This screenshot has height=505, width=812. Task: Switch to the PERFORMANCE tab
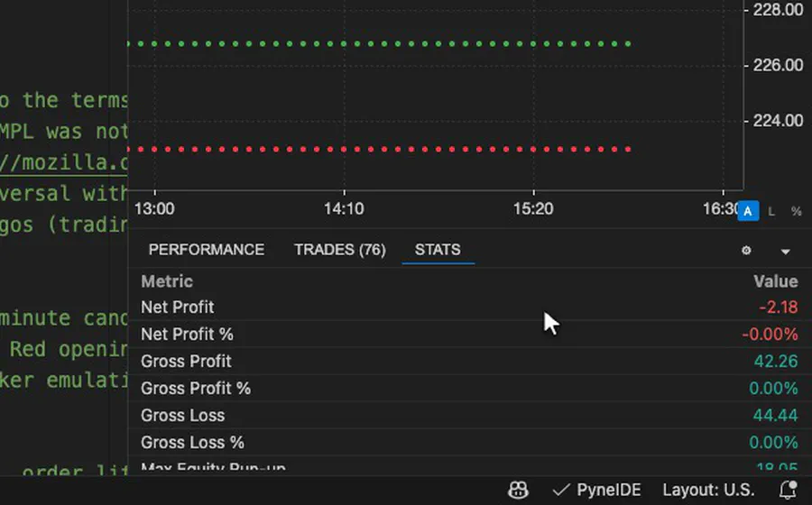coord(206,250)
